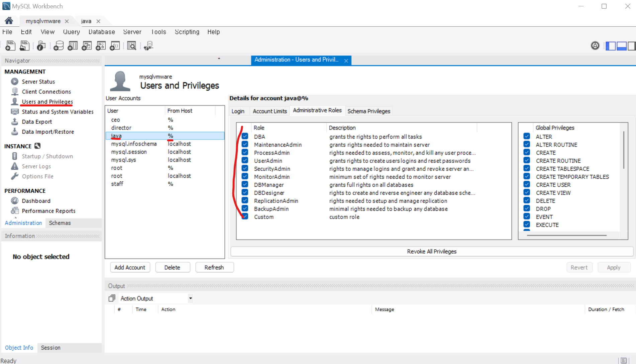Create a new table toolbar icon

[x=73, y=46]
